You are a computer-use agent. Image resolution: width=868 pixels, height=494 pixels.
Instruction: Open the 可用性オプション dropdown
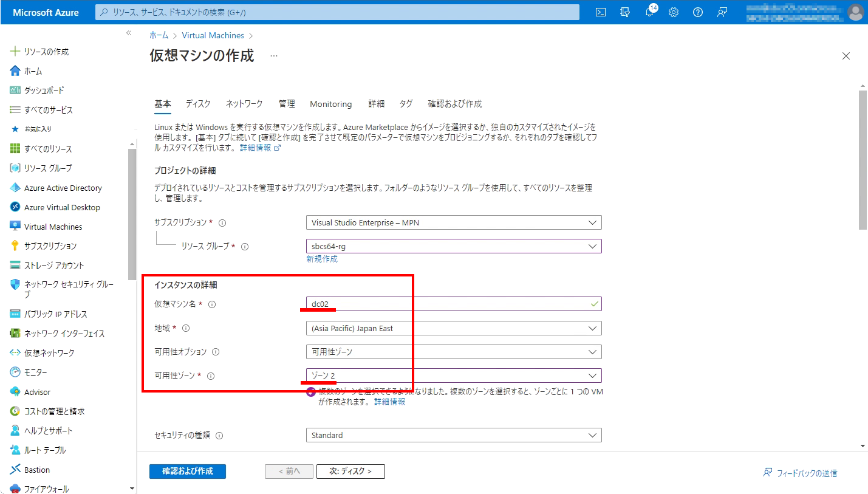click(454, 352)
